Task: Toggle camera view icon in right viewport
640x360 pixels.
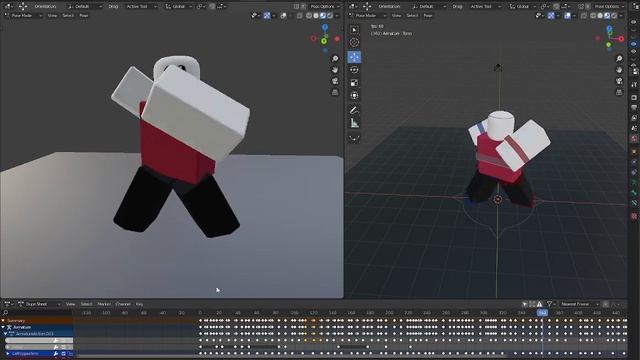Action: click(x=619, y=81)
